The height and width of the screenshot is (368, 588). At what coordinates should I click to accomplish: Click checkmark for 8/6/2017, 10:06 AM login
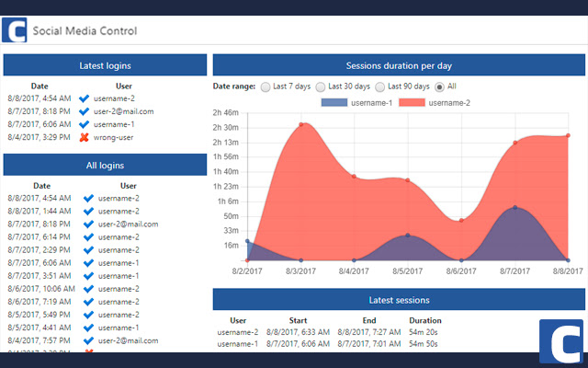click(x=88, y=289)
